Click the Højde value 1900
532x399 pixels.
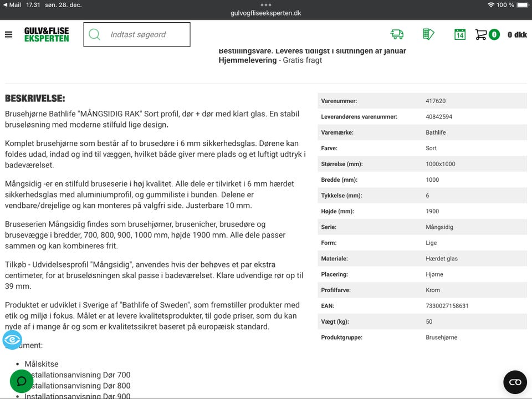pos(432,211)
